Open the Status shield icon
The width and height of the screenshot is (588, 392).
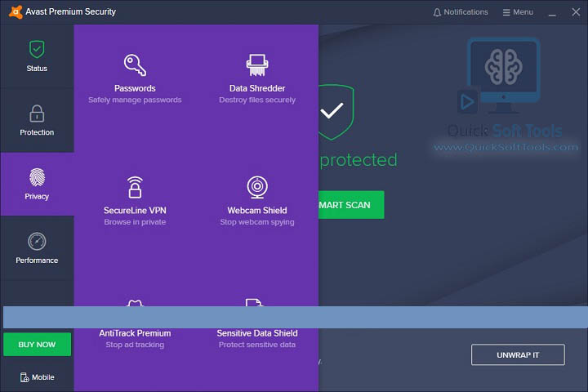[37, 49]
